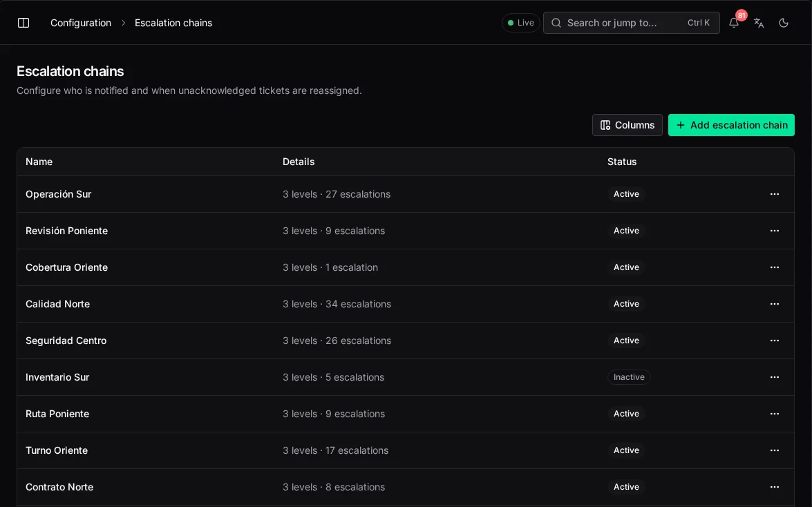
Task: Open row actions for Turno Oriente
Action: (774, 450)
